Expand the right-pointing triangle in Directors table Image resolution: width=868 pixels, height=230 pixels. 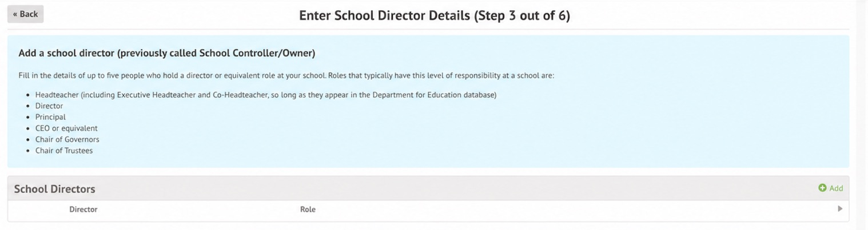840,209
